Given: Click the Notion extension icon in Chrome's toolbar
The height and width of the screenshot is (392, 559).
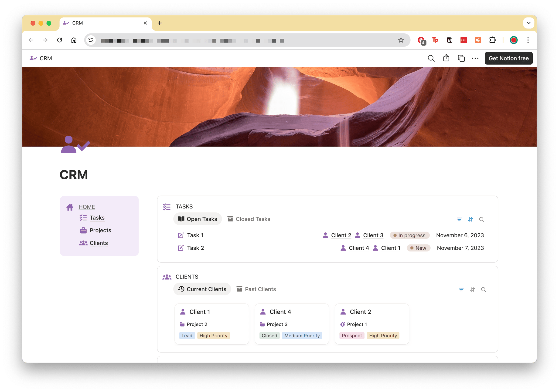Looking at the screenshot, I should pyautogui.click(x=449, y=40).
